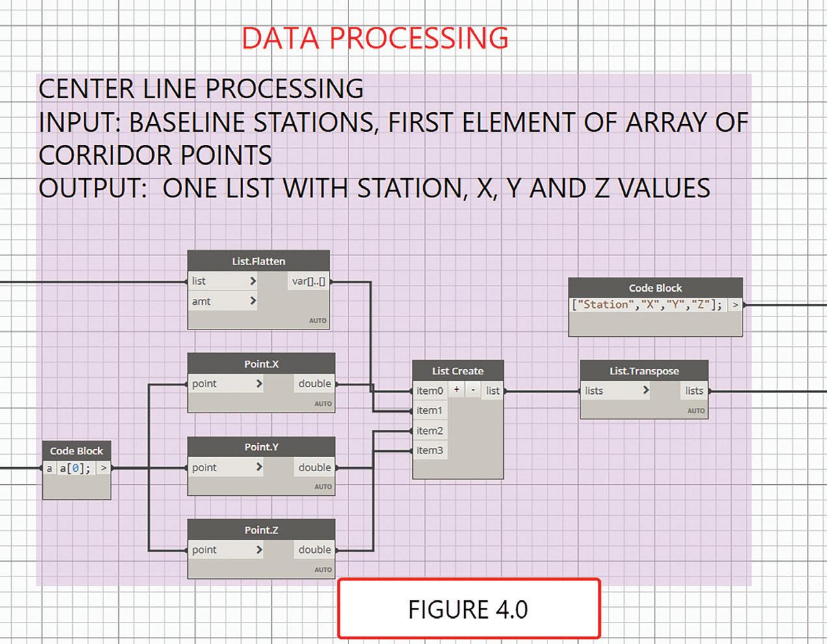
Task: Add an input with List Create plus button
Action: [456, 390]
